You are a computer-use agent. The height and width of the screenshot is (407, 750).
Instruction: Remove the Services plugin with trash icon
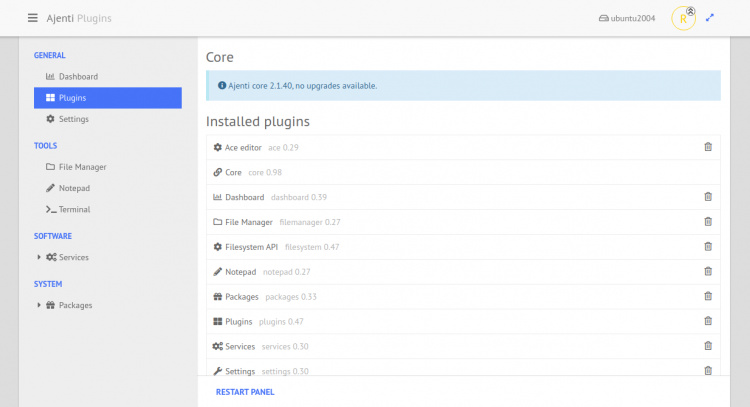click(x=708, y=346)
